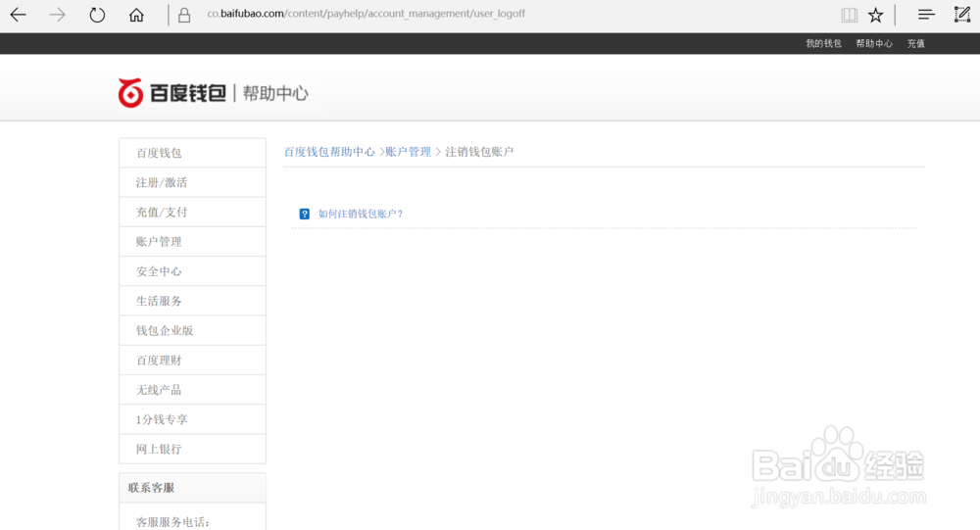Image resolution: width=980 pixels, height=530 pixels.
Task: Click the browser forward arrow
Action: click(x=57, y=15)
